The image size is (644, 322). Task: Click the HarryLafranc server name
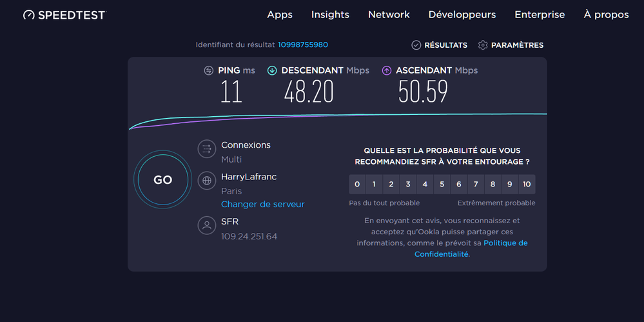point(249,177)
